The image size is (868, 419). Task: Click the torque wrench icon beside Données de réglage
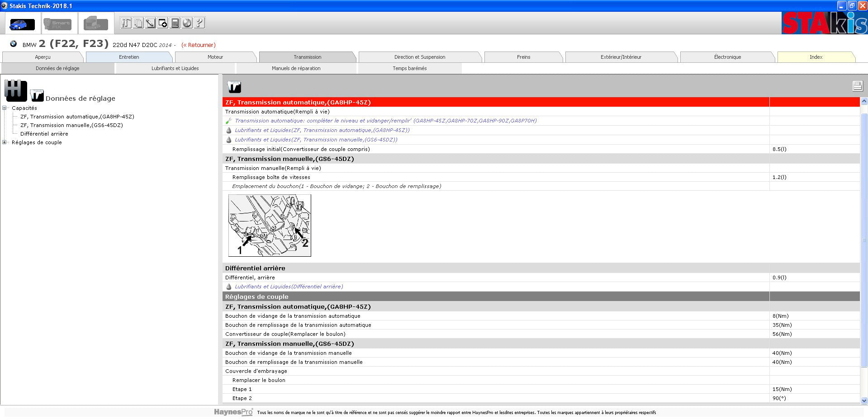(x=37, y=95)
